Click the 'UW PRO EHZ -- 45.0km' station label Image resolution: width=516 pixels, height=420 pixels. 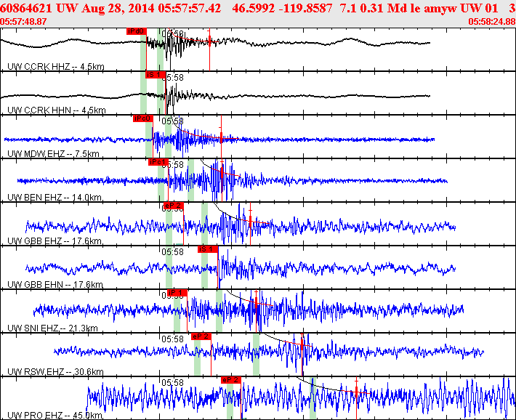point(55,416)
